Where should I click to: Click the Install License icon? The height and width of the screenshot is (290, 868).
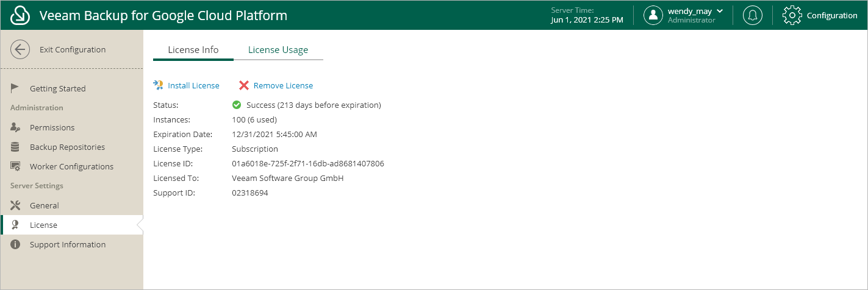pos(158,85)
